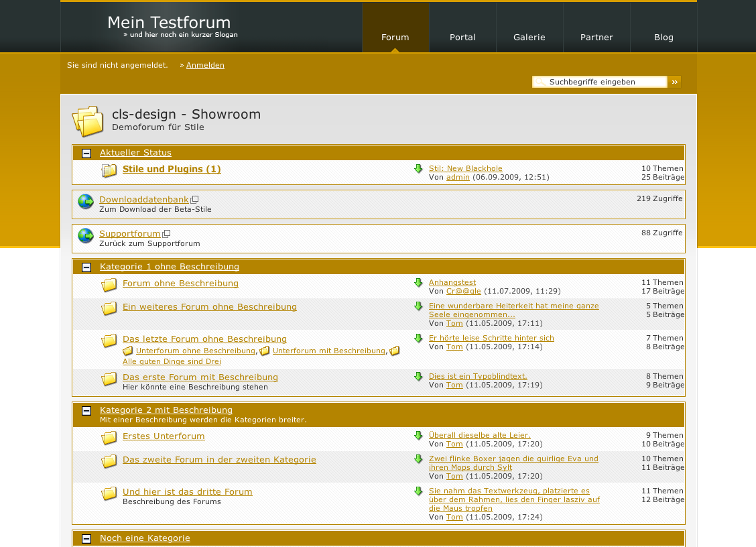This screenshot has height=547, width=756.
Task: Open the admin user profile link
Action: click(x=458, y=178)
